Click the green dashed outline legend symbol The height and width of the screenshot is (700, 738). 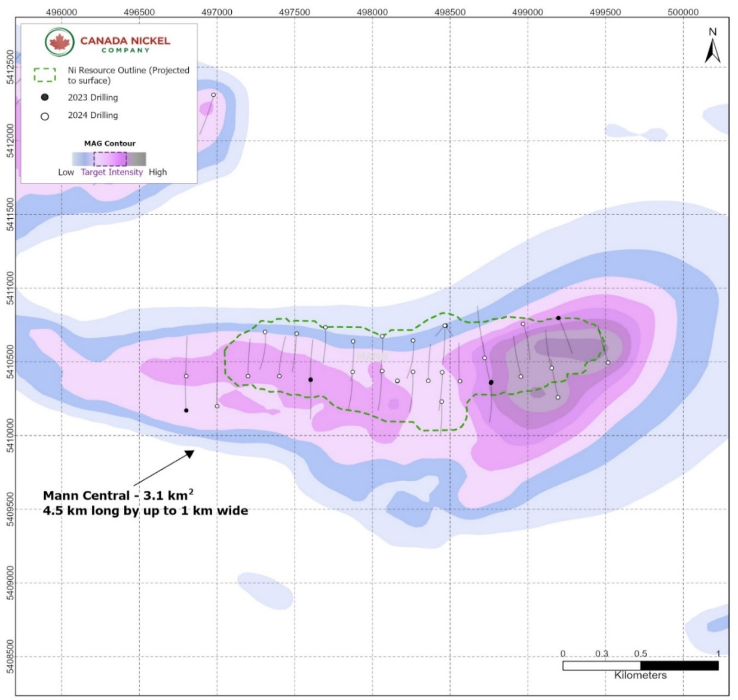pyautogui.click(x=45, y=75)
